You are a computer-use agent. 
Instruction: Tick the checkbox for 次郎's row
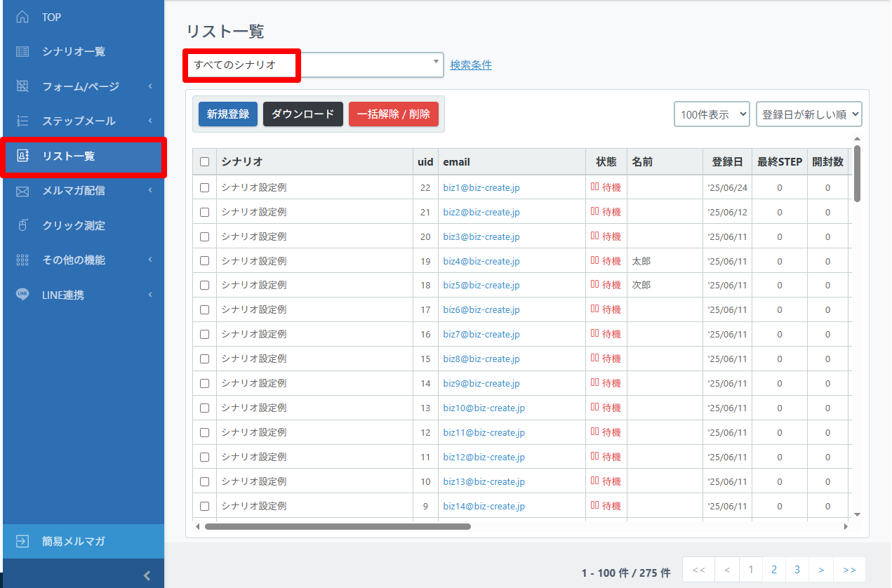(204, 285)
